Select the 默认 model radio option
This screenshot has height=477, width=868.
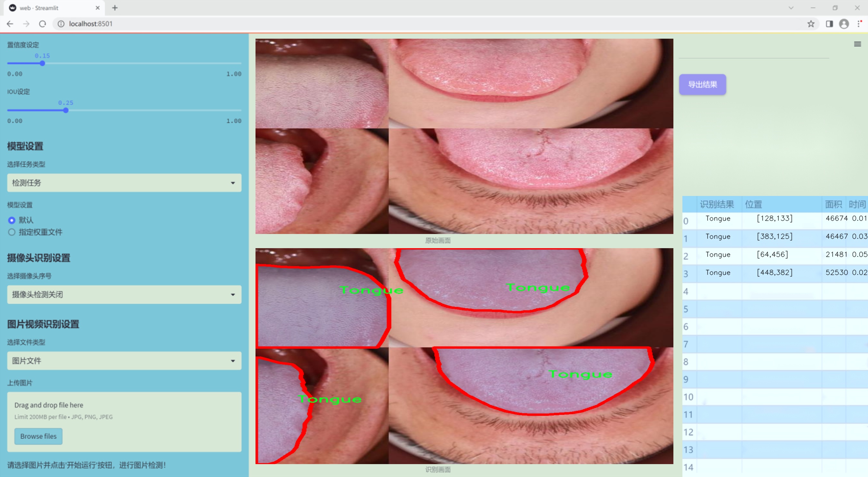point(20,220)
